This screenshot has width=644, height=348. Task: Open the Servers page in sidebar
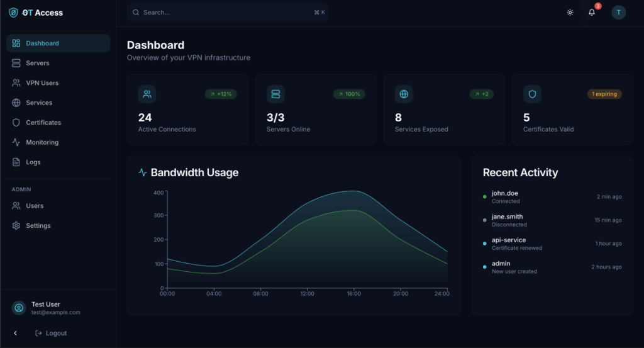click(x=37, y=63)
